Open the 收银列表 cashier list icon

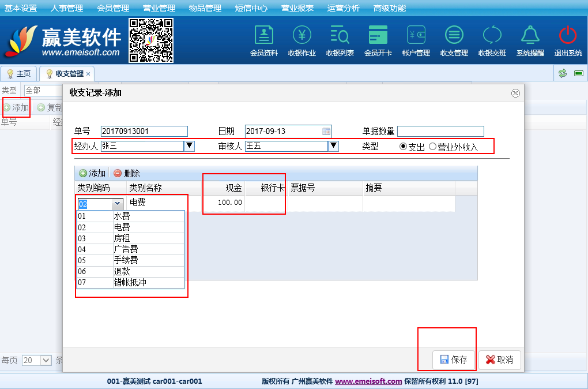[x=340, y=36]
